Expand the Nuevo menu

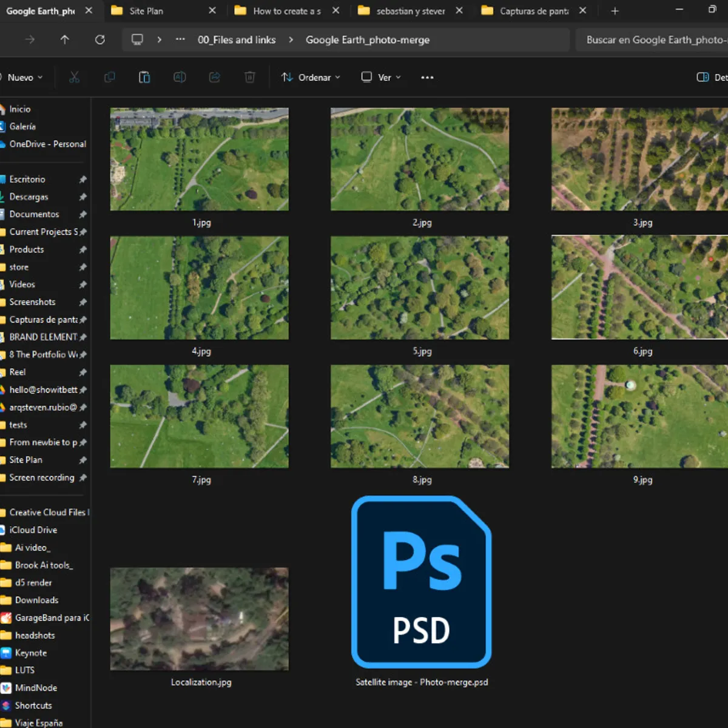tap(24, 77)
